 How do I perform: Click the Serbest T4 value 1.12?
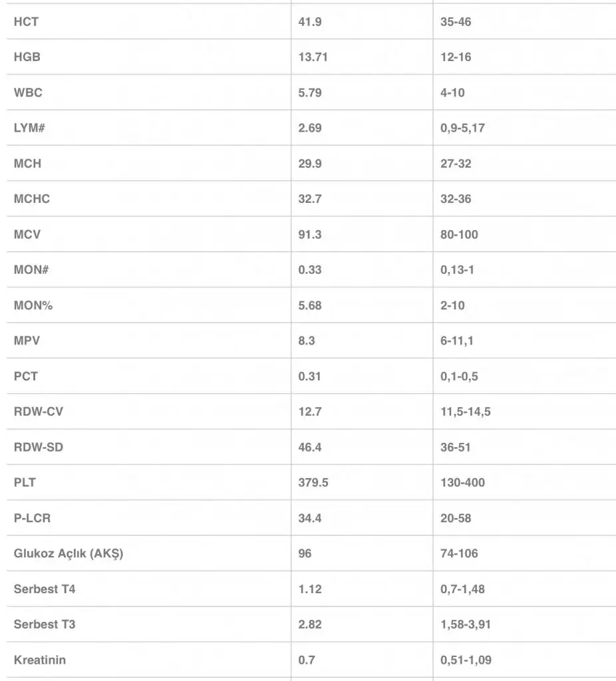pos(310,589)
